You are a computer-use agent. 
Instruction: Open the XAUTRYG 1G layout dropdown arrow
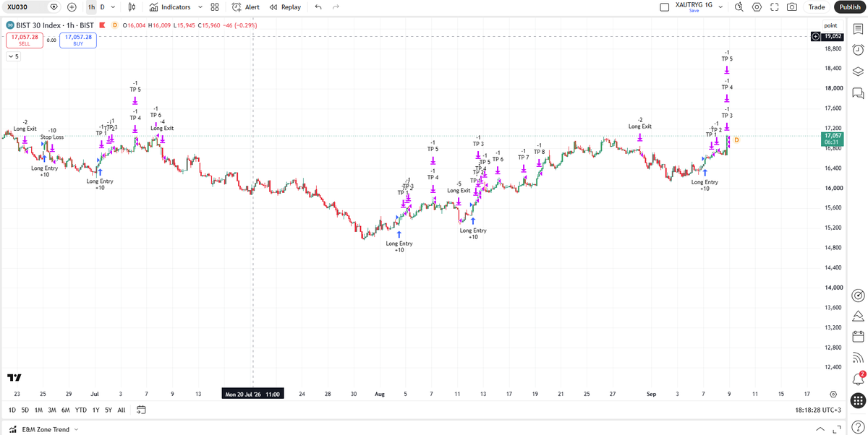pyautogui.click(x=719, y=7)
